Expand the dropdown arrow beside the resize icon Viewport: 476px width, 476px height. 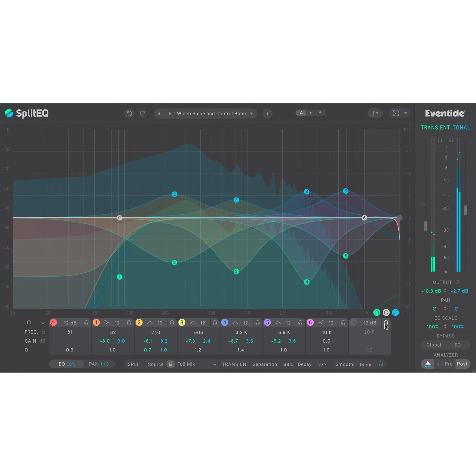(406, 113)
